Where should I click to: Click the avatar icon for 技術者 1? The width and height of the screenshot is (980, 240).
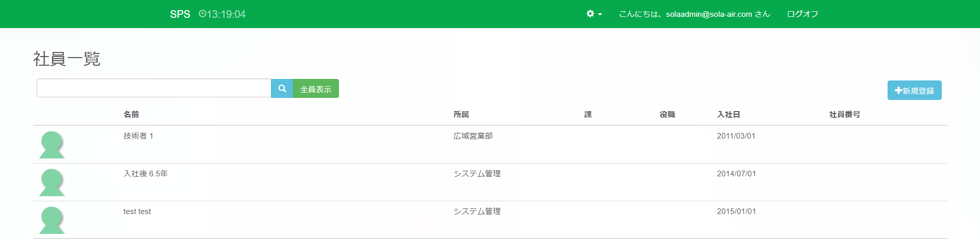(x=52, y=145)
